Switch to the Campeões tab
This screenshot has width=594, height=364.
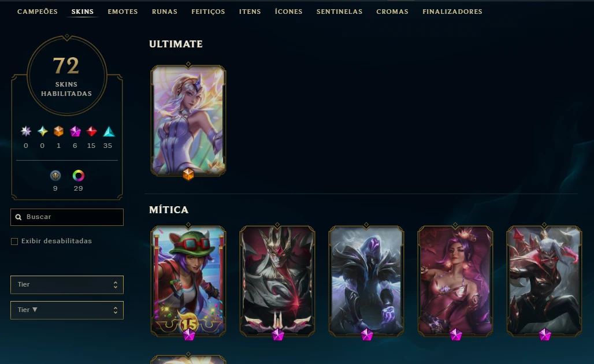[38, 12]
